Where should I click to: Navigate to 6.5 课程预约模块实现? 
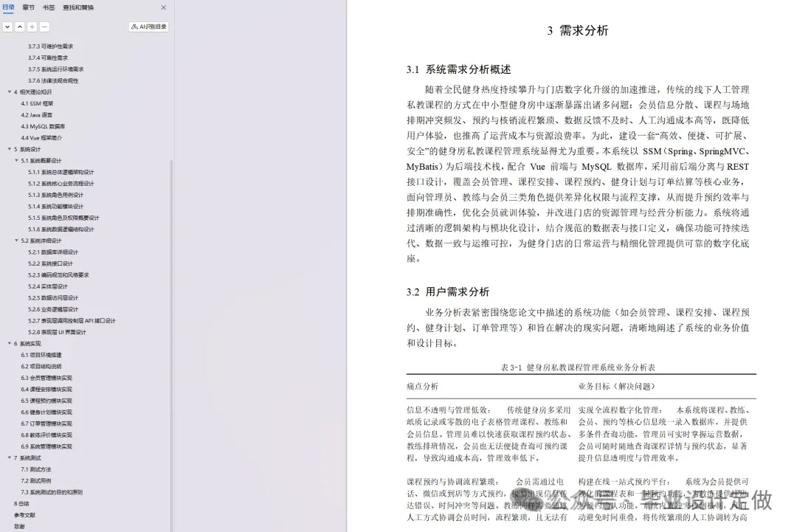click(46, 401)
